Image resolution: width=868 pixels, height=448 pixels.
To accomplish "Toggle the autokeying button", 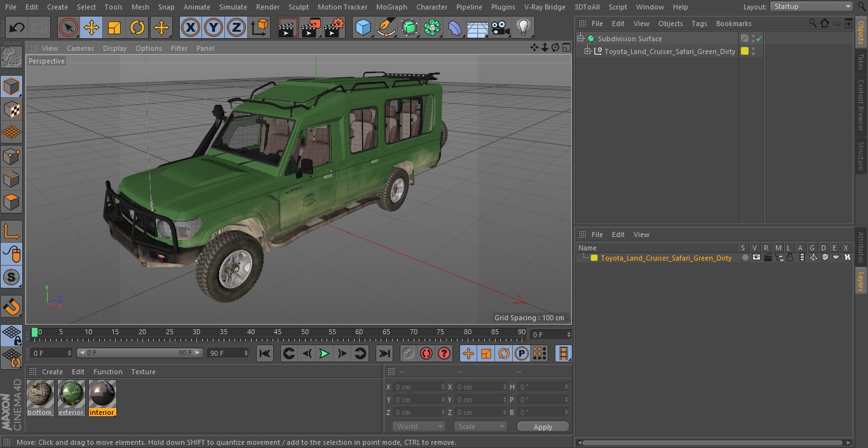I will (x=426, y=353).
